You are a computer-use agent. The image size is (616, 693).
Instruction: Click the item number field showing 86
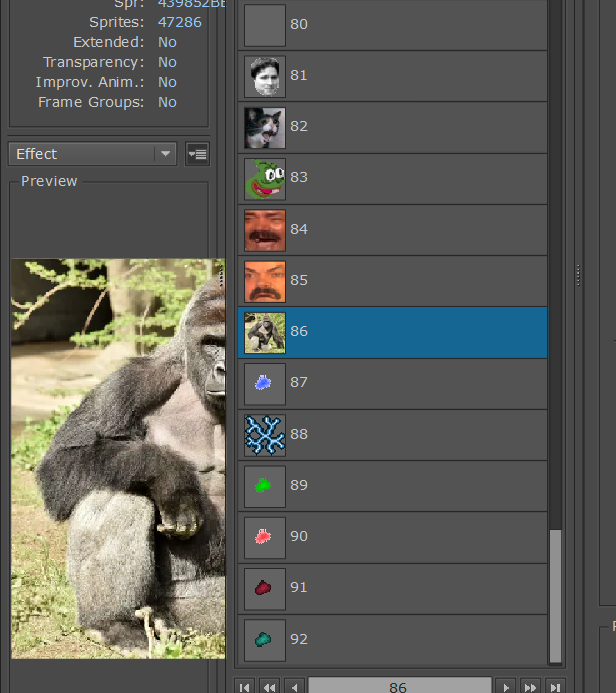pyautogui.click(x=398, y=687)
